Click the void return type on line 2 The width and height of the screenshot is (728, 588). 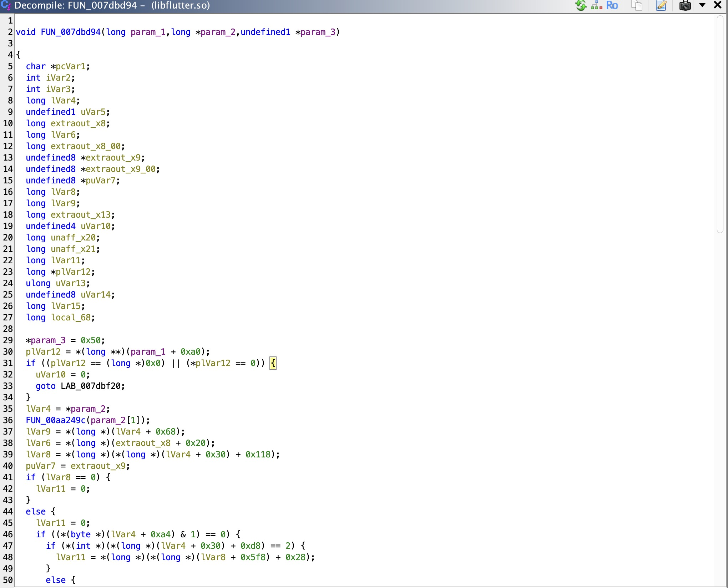(26, 32)
